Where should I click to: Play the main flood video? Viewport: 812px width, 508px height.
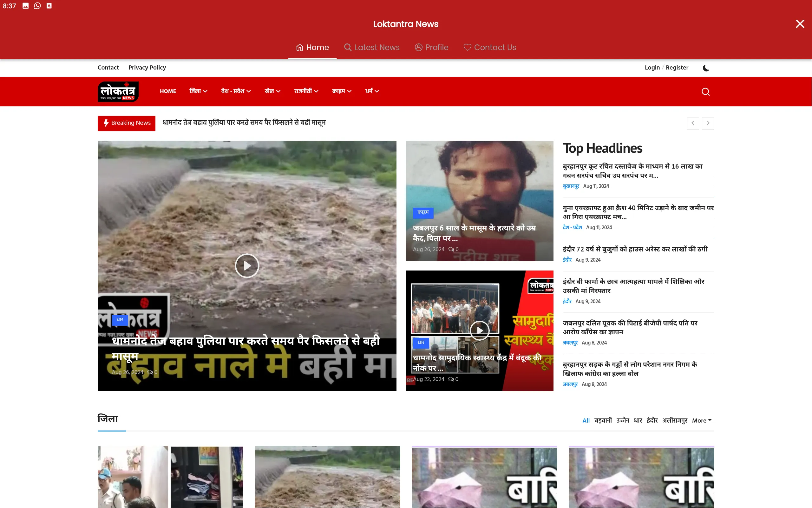click(247, 266)
